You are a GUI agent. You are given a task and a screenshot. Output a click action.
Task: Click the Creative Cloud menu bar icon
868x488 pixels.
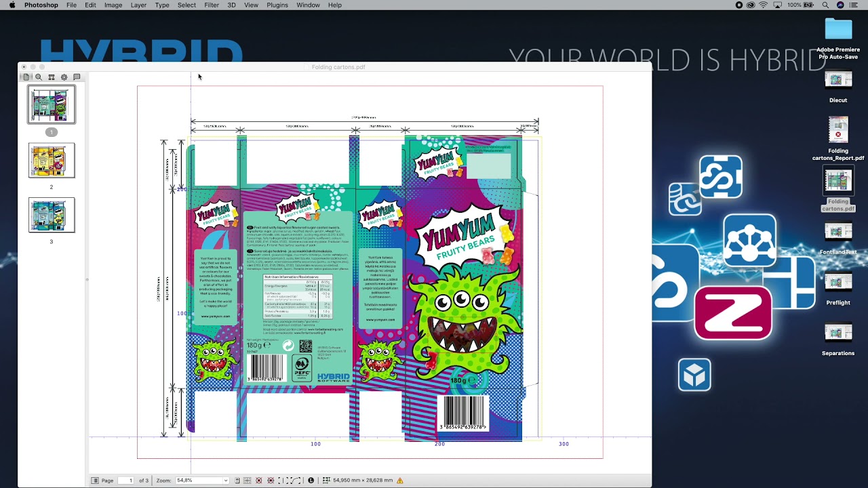pyautogui.click(x=751, y=5)
